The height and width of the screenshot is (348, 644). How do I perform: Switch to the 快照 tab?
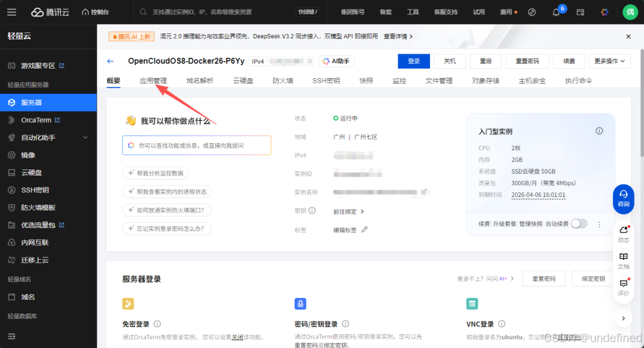pyautogui.click(x=366, y=81)
